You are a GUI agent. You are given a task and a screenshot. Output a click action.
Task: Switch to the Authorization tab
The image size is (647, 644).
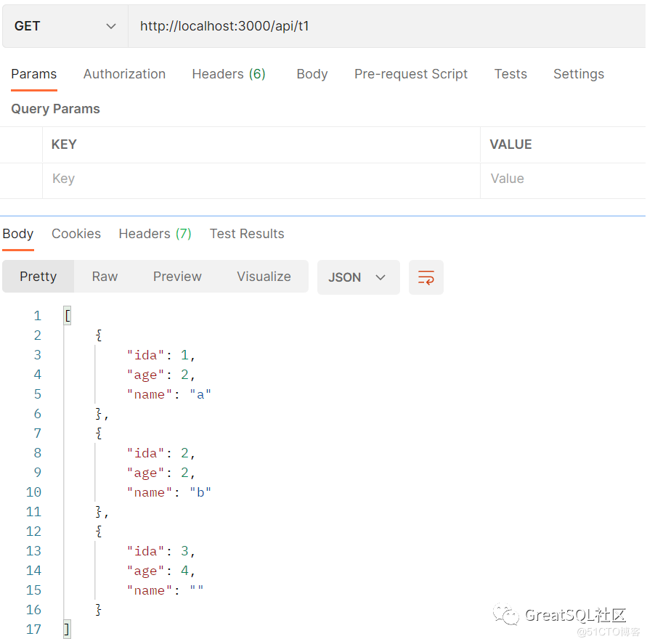coord(124,74)
